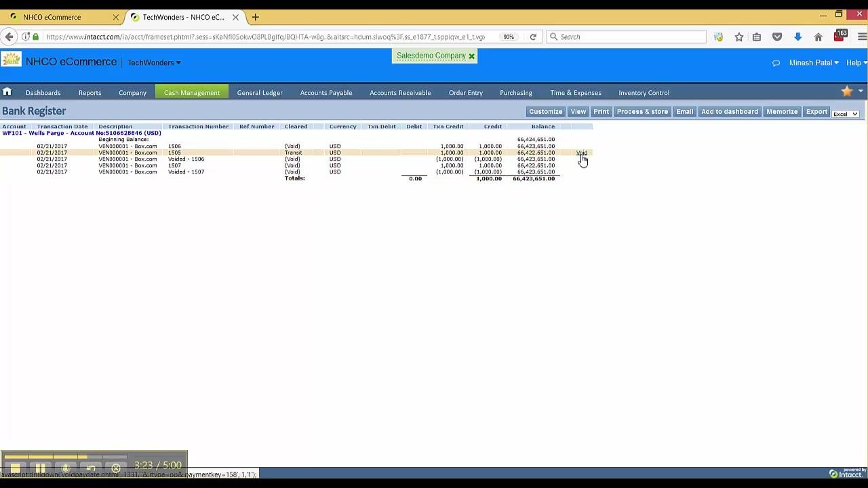This screenshot has height=488, width=868.
Task: Click the recording progress bar
Action: pyautogui.click(x=64, y=456)
